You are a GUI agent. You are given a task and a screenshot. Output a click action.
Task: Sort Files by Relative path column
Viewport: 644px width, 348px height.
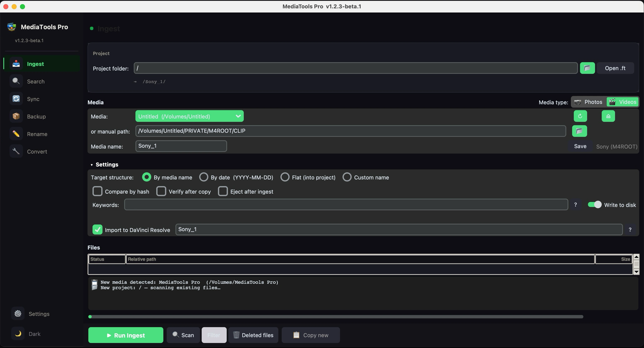pos(360,259)
